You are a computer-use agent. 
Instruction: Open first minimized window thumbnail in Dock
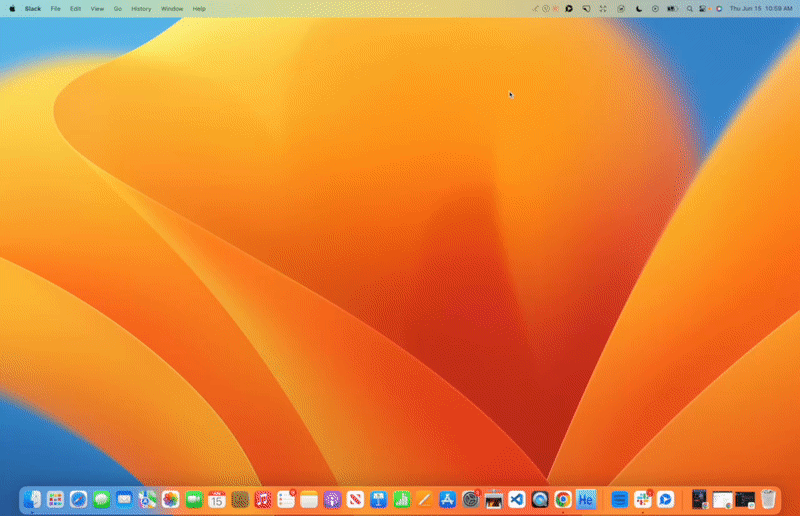699,499
